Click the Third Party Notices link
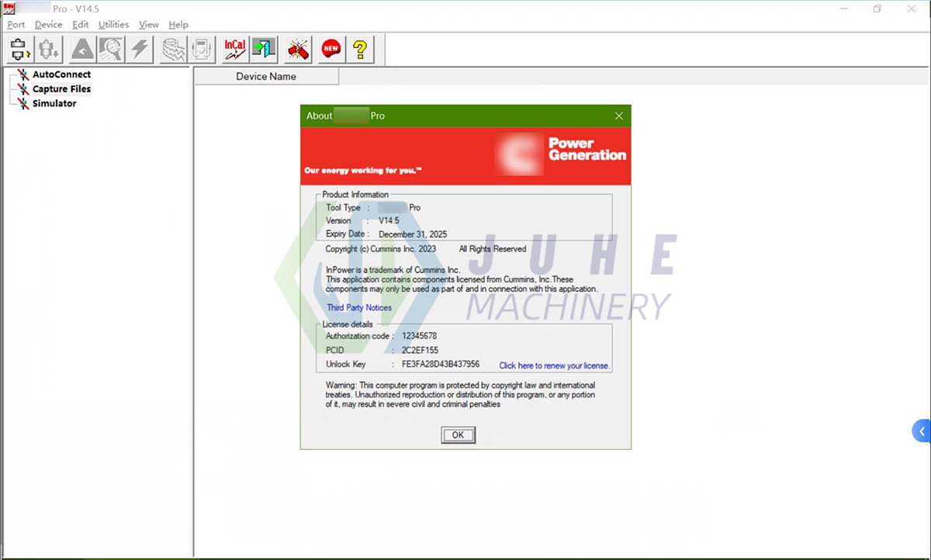 [358, 307]
